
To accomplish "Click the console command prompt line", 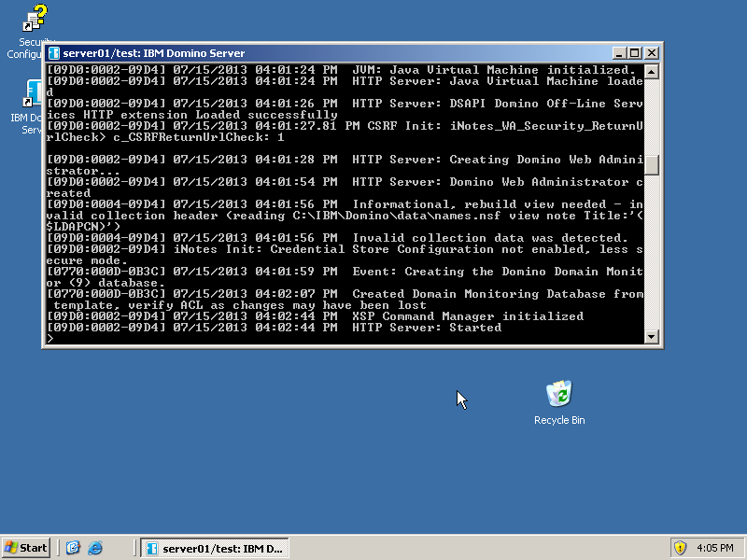I will [345, 338].
